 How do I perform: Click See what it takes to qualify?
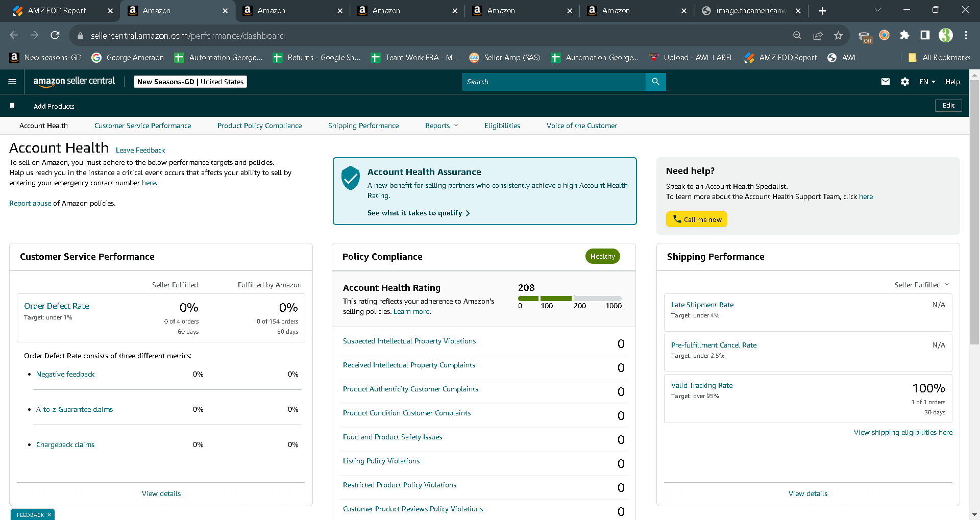click(419, 213)
